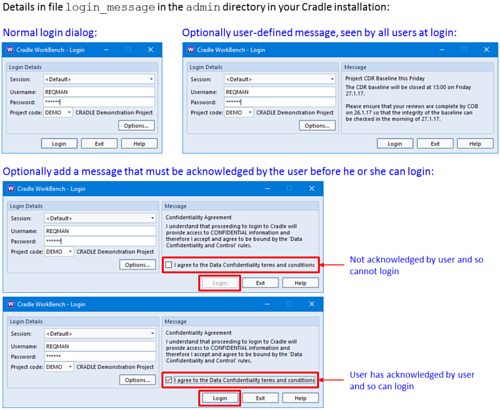Untick the checked Data Confidentiality agreement checkbox
500x410 pixels.
coord(169,380)
